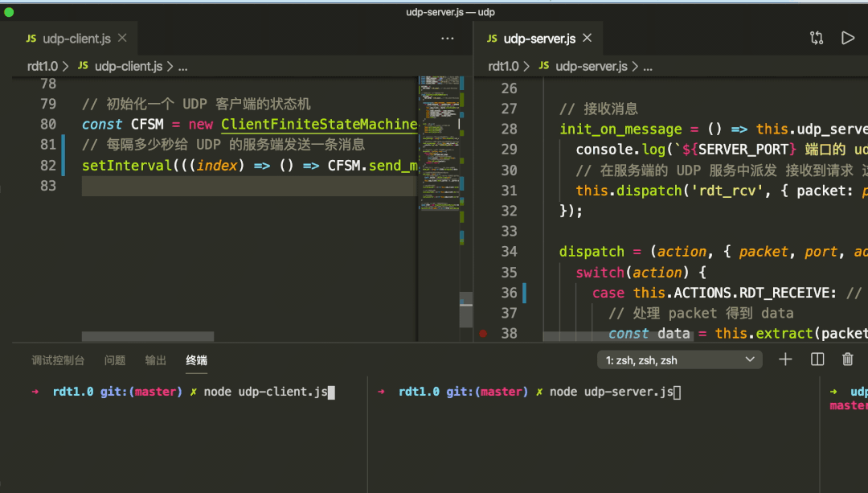Click the horizontal scrollbar of left editor

click(x=148, y=336)
